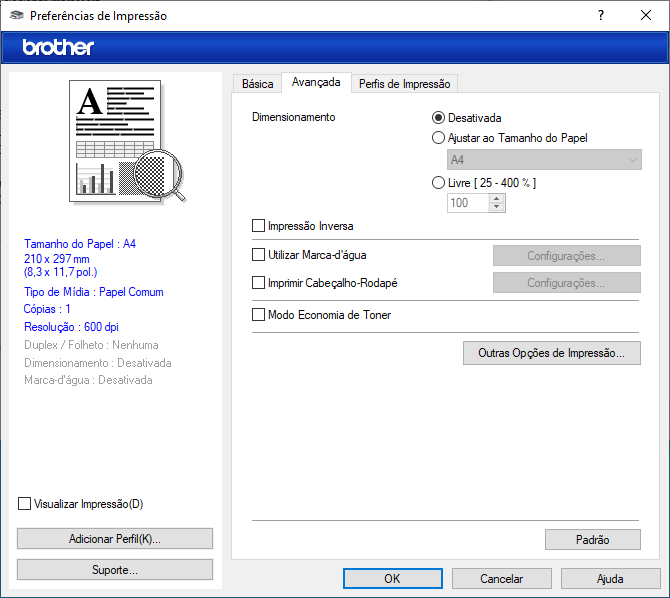Enable the Impressão Inversa checkbox
Screen dimensions: 670x598
259,226
